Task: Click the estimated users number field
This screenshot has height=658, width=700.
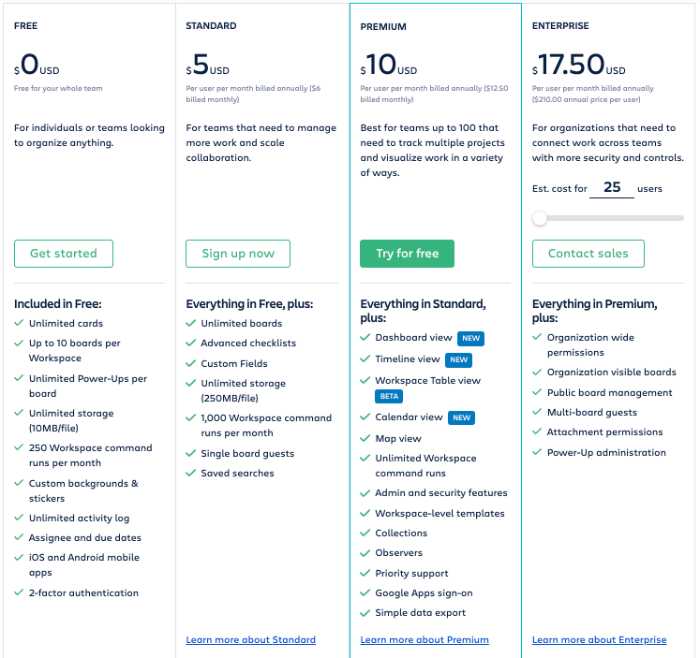Action: click(x=612, y=187)
